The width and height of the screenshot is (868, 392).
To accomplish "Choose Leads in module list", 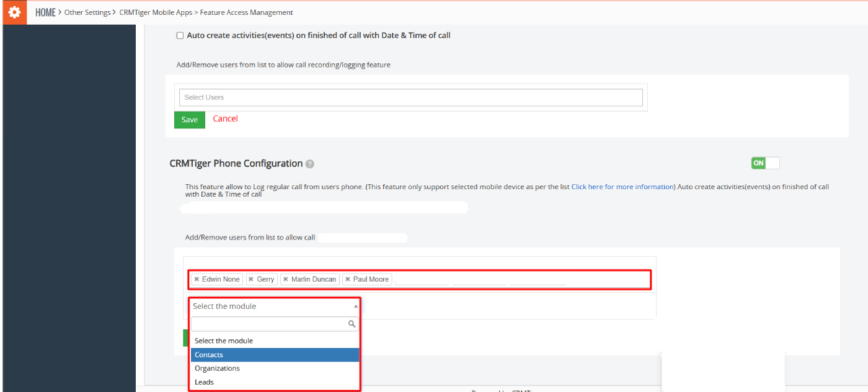I will click(x=275, y=382).
